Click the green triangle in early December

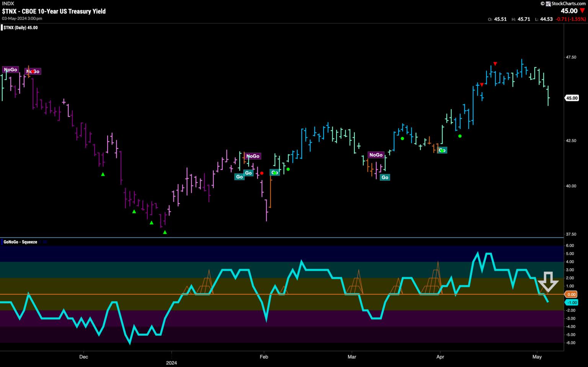click(x=103, y=175)
